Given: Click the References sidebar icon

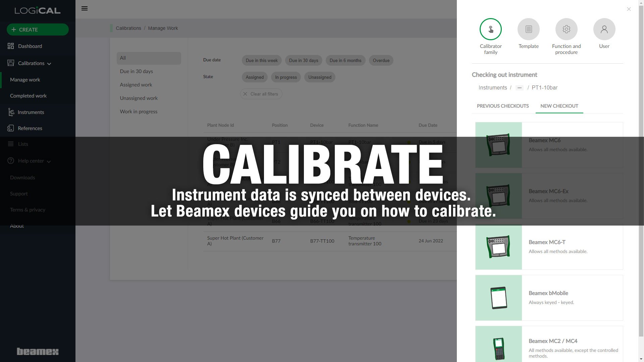Looking at the screenshot, I should click(11, 128).
